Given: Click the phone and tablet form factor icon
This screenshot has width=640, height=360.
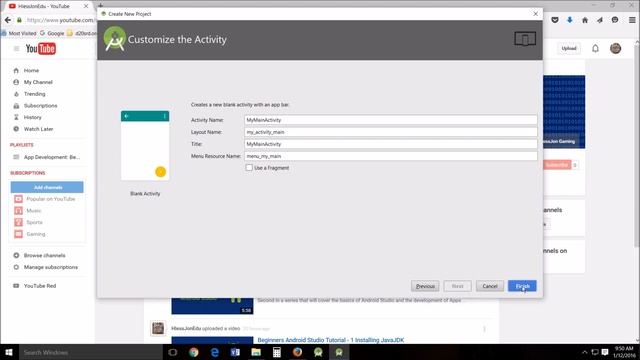Looking at the screenshot, I should [525, 39].
